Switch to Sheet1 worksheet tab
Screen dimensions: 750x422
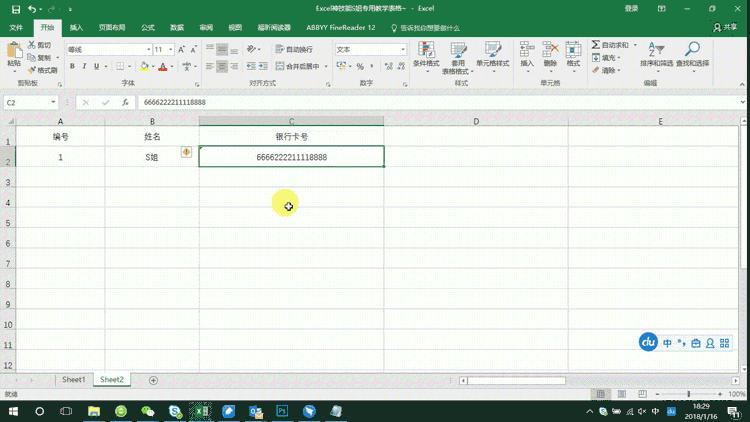tap(74, 379)
